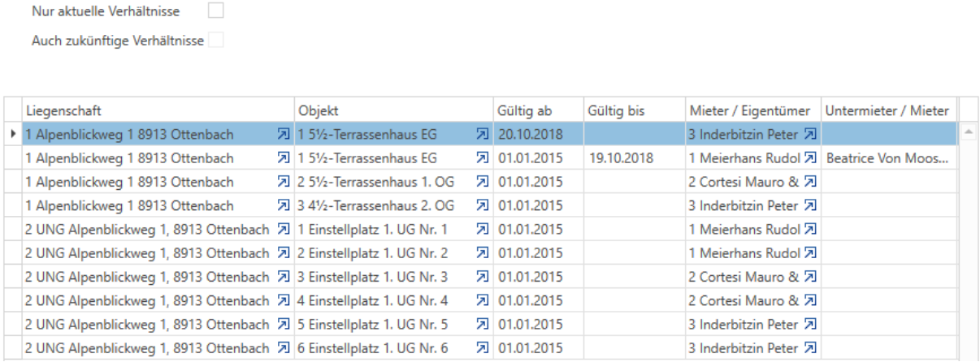Sort by Mieter / Eigentümer column header
The height and width of the screenshot is (362, 980).
tap(752, 110)
